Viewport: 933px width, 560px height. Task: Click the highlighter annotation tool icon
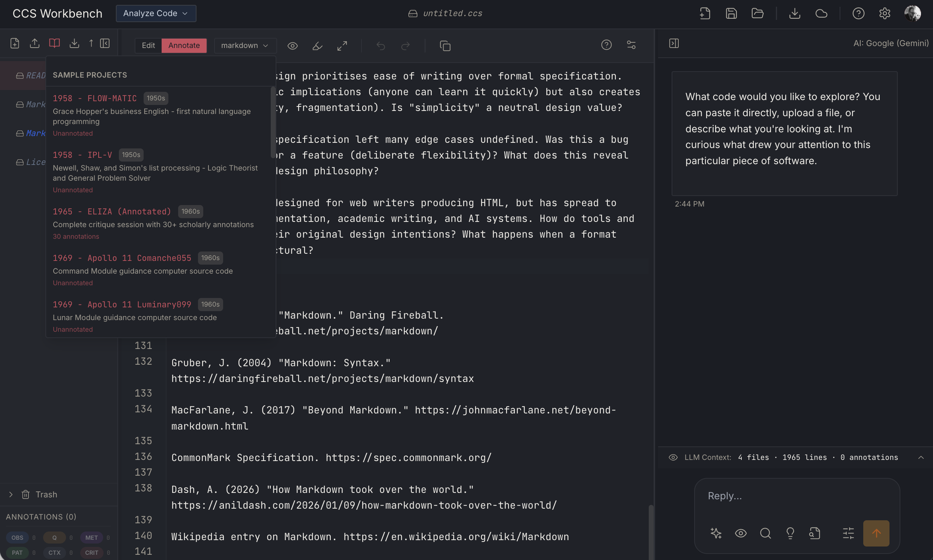click(317, 46)
